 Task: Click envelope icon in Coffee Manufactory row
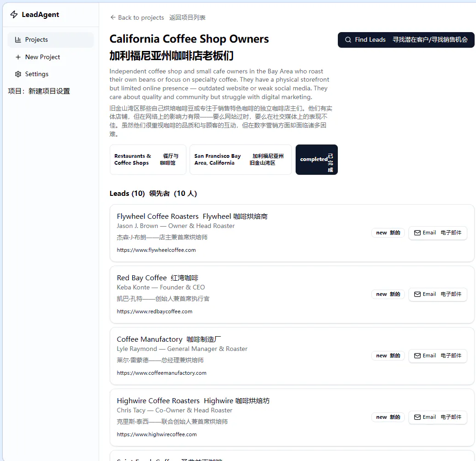click(x=417, y=355)
